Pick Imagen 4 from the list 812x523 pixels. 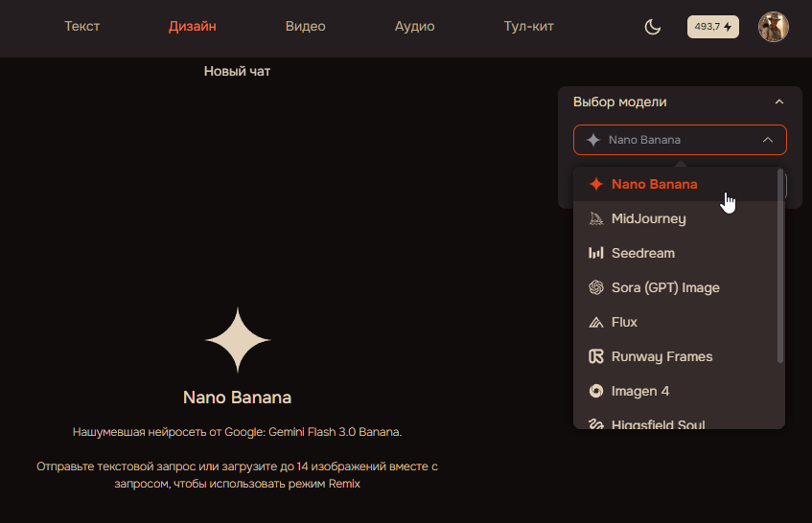pyautogui.click(x=675, y=391)
